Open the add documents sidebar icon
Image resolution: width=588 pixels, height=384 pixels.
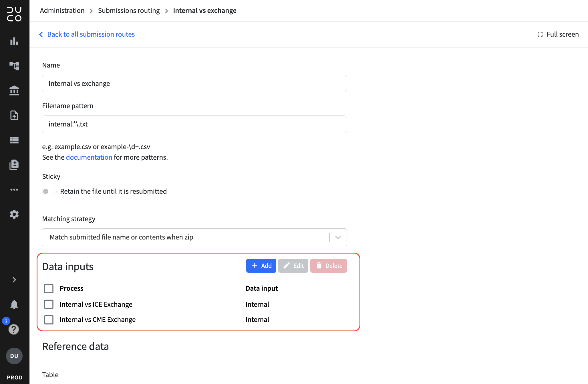tap(14, 165)
